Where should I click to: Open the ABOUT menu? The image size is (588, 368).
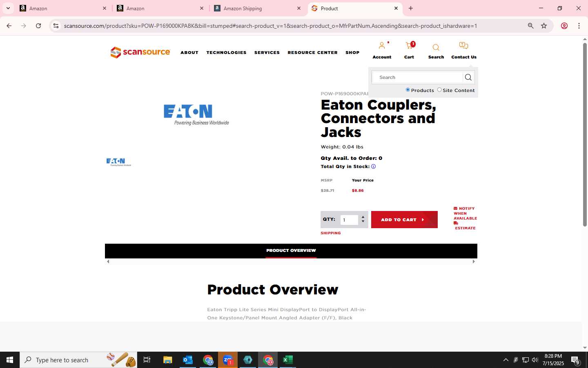(189, 52)
